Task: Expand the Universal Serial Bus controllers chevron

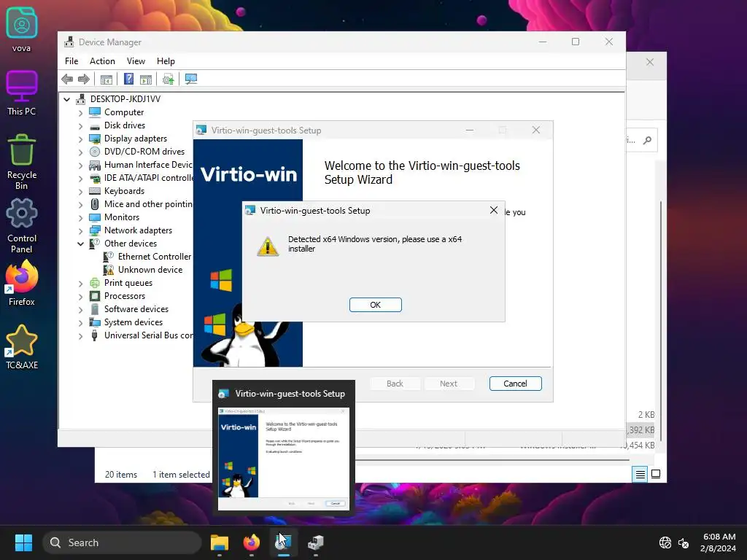Action: pyautogui.click(x=80, y=335)
